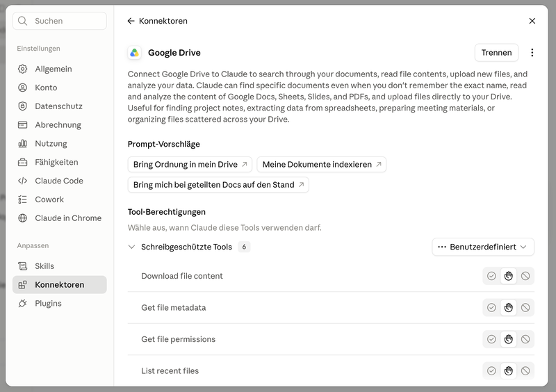Click the Datenschutz shield icon

tap(22, 106)
